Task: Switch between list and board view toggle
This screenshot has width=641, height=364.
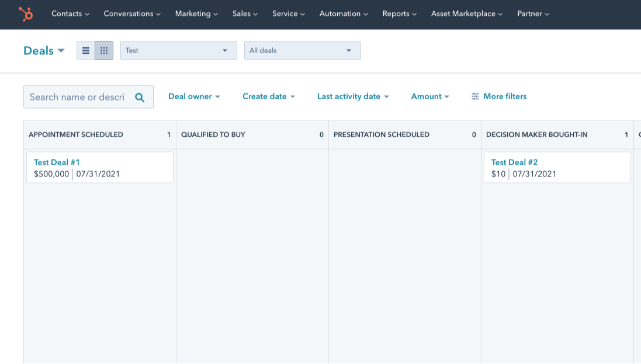Action: pos(95,50)
